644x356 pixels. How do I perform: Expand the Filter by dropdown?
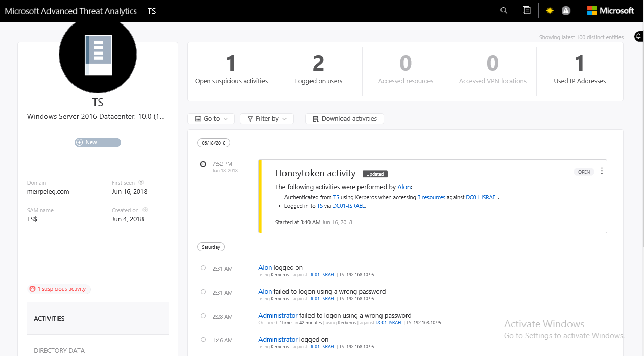pos(267,119)
